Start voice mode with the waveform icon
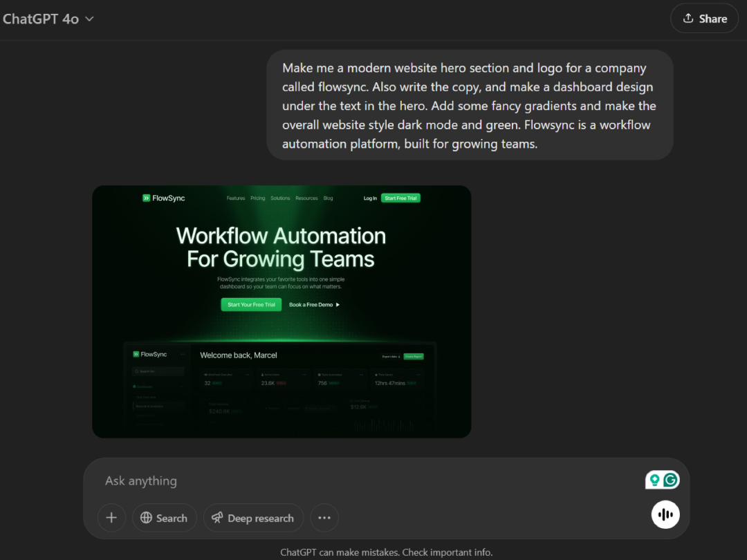 click(x=665, y=514)
